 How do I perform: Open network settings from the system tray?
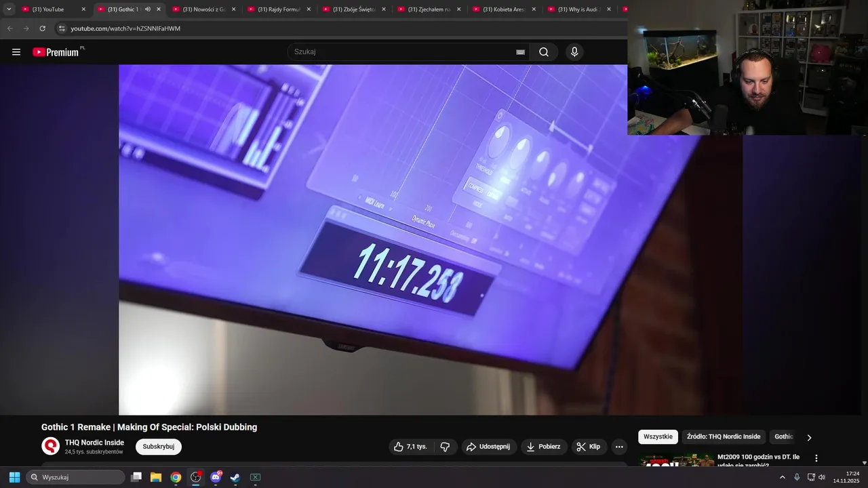click(811, 477)
